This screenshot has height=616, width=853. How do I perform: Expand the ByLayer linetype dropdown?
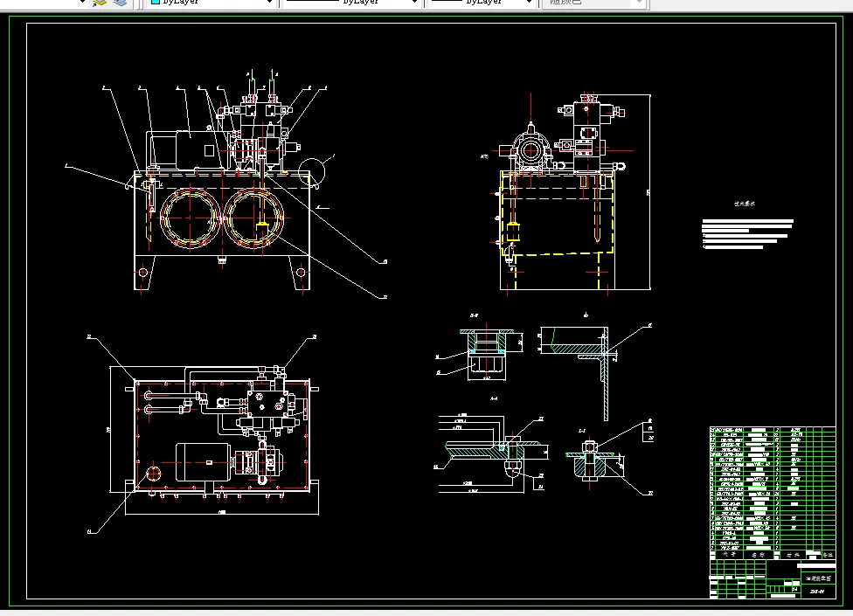coord(414,2)
